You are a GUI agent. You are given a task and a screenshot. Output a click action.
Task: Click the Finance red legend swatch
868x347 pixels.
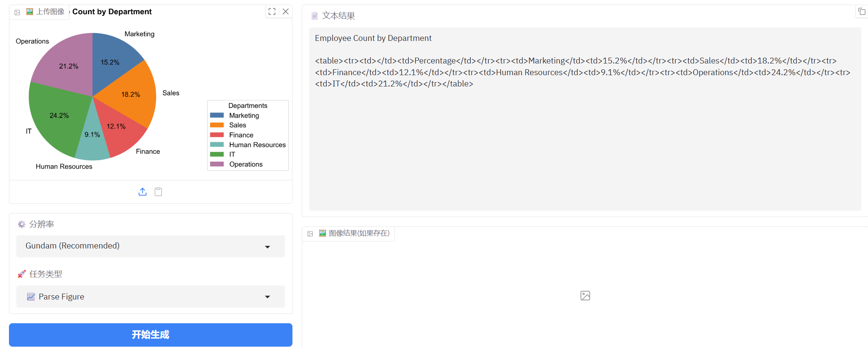pyautogui.click(x=217, y=135)
